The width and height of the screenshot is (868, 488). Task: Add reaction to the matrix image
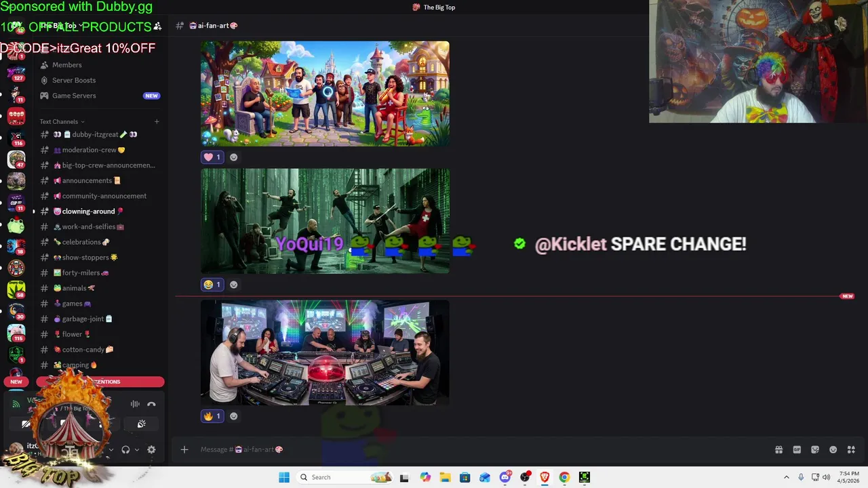(x=233, y=285)
